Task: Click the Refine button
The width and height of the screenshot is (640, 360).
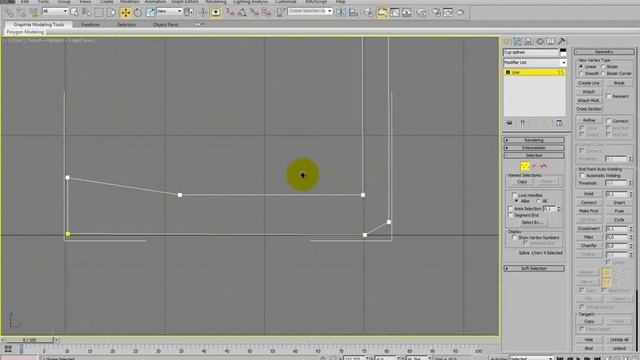Action: [x=589, y=120]
